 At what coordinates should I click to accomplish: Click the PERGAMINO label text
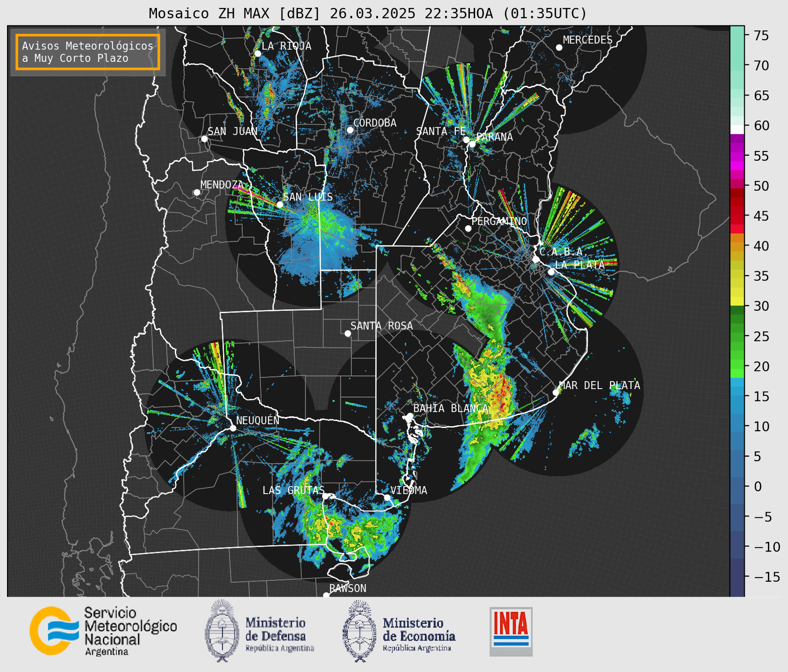[499, 221]
